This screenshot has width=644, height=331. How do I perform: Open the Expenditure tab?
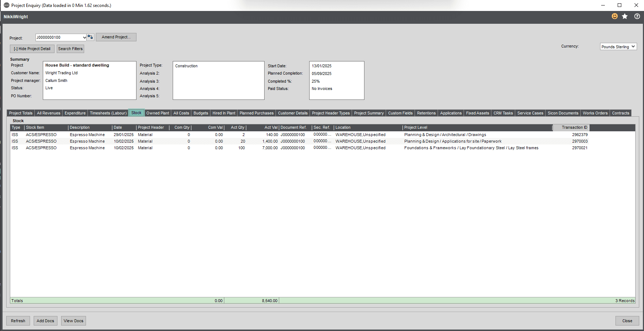(x=75, y=113)
